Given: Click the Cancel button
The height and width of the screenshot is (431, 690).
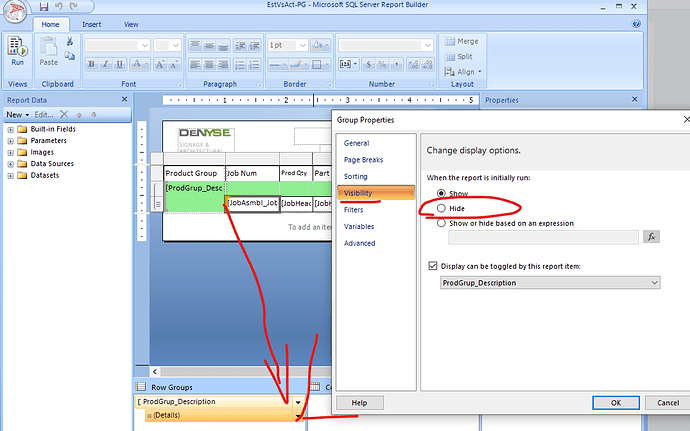Looking at the screenshot, I should pyautogui.click(x=668, y=403).
